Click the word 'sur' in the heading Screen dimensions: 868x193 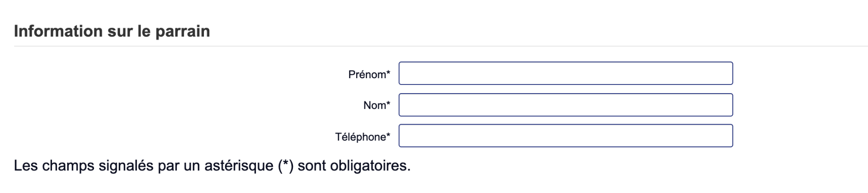(121, 31)
